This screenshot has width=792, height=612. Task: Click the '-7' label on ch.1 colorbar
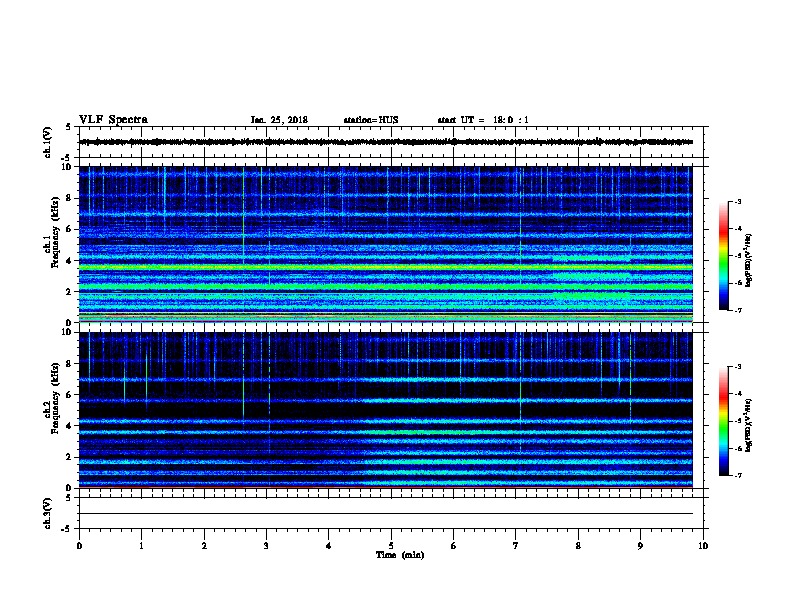(x=737, y=310)
